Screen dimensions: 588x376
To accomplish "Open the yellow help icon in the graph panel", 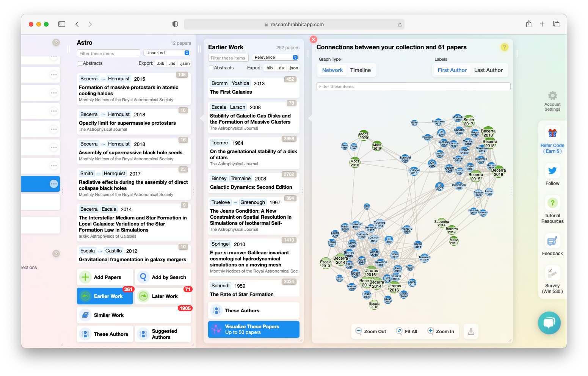I will click(x=504, y=47).
